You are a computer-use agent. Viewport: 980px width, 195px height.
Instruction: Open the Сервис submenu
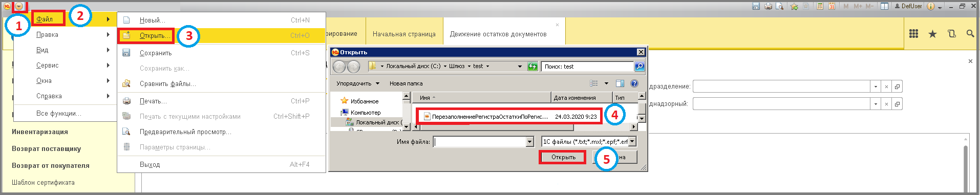(65, 65)
